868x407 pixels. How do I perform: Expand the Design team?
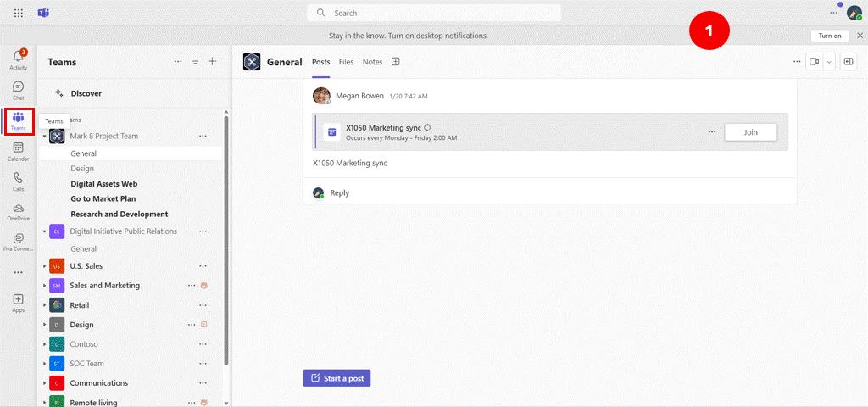[44, 325]
